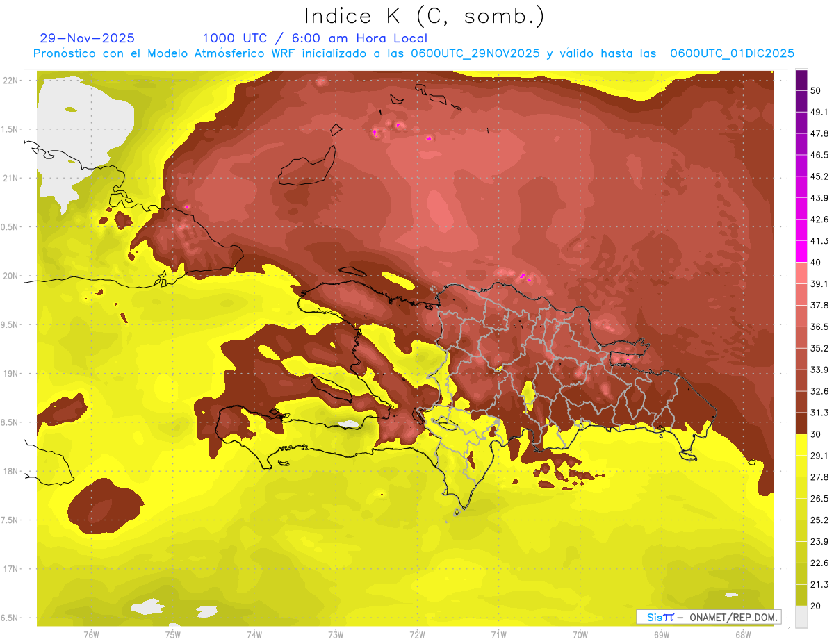Click latitude axis label "19N"
The height and width of the screenshot is (644, 834).
pos(10,374)
